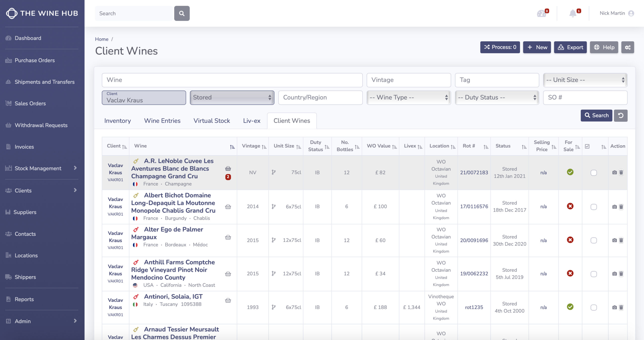644x340 pixels.
Task: Click the Help button
Action: point(604,47)
